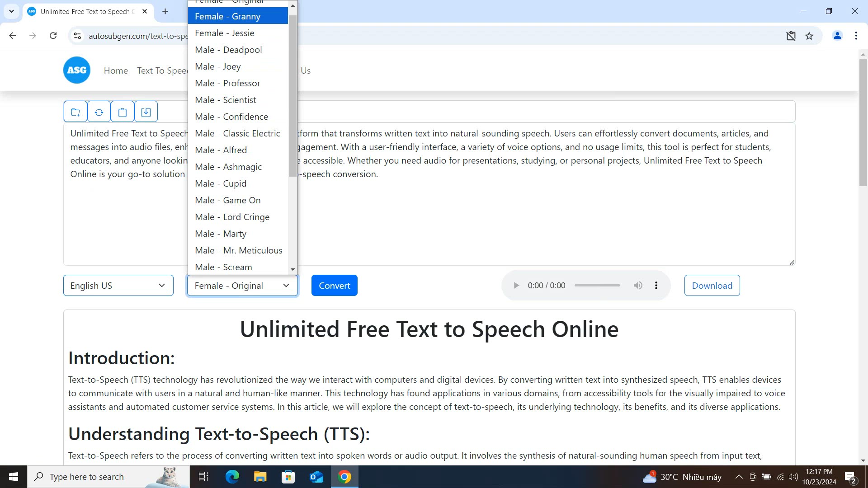Select Female - Jessie voice option
The height and width of the screenshot is (488, 868).
238,33
